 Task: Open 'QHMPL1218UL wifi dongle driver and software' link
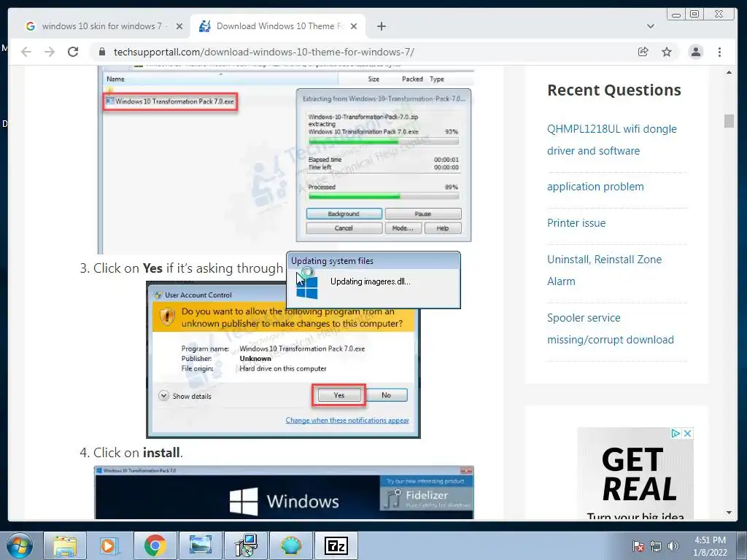point(612,140)
